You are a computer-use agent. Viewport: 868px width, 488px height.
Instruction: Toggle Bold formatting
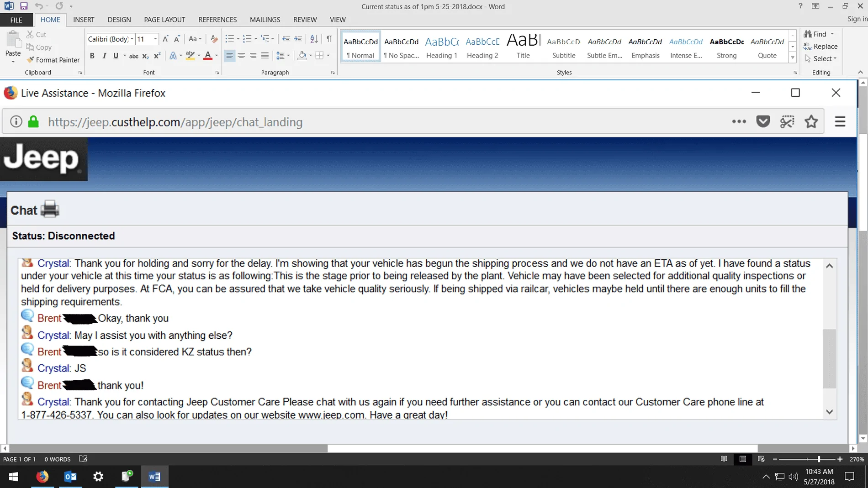pos(92,56)
